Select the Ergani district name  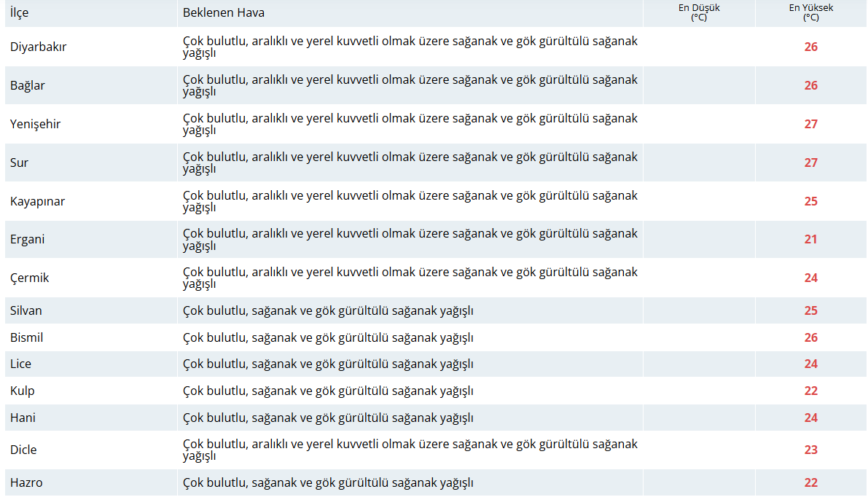coord(27,240)
